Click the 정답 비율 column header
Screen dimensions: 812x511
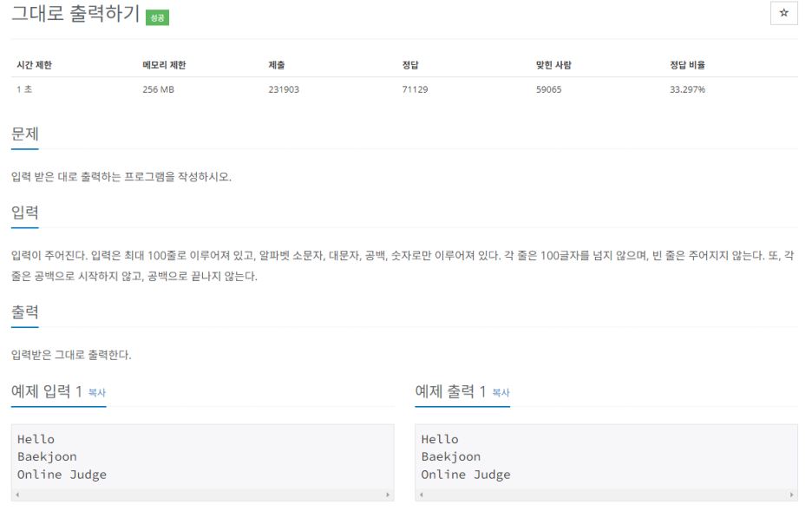[x=687, y=65]
